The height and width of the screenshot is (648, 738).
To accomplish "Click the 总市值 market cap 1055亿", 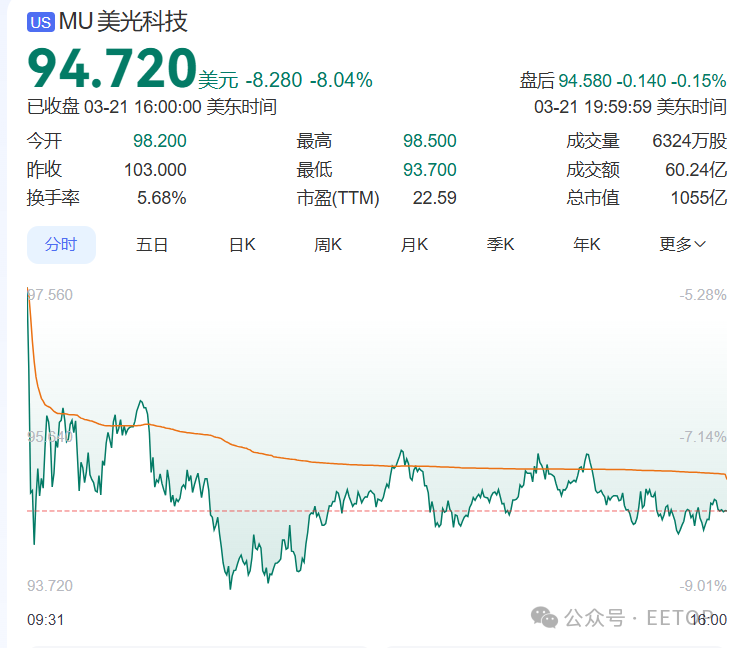I will [698, 198].
